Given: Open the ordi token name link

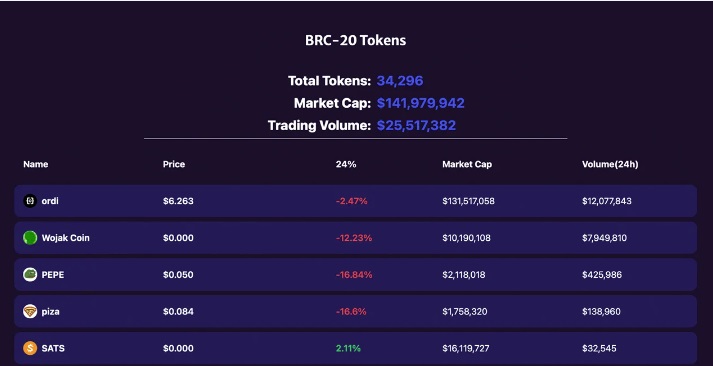Looking at the screenshot, I should tap(50, 201).
